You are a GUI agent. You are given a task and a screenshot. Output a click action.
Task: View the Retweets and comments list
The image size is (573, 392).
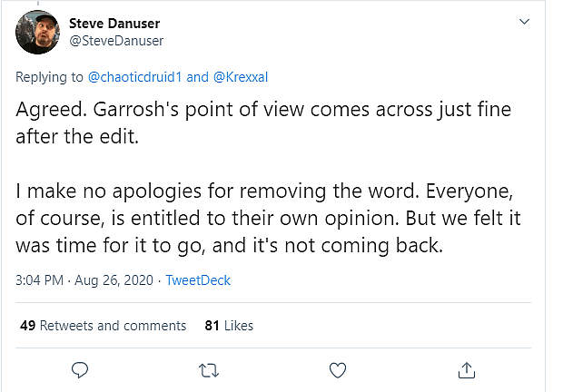click(114, 325)
